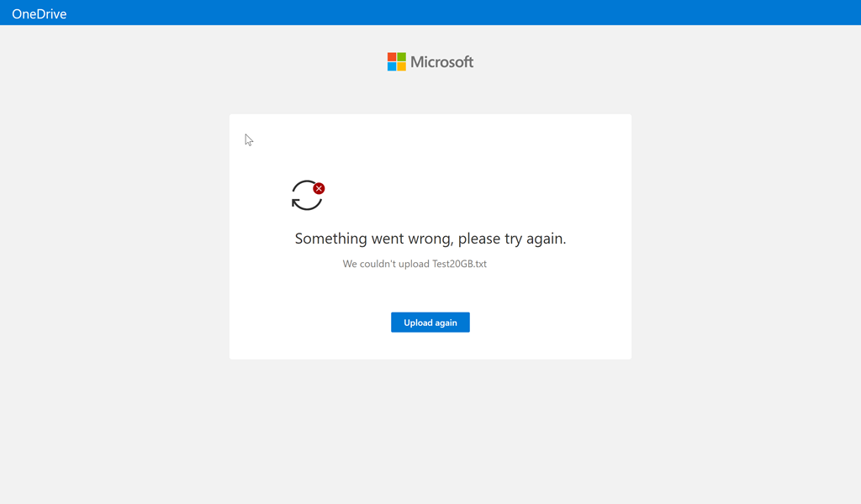The width and height of the screenshot is (861, 504).
Task: Click the yellow square of Microsoft logo
Action: coord(402,66)
